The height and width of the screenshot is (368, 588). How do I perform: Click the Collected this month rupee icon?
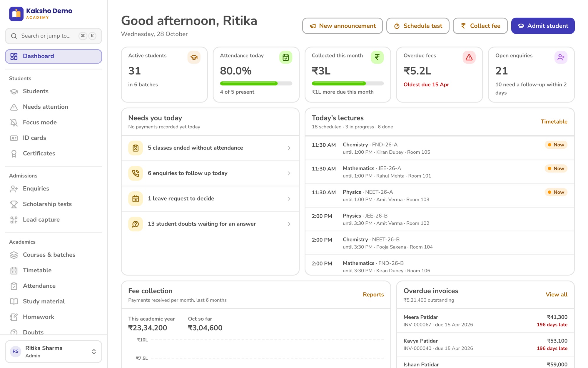pyautogui.click(x=377, y=57)
